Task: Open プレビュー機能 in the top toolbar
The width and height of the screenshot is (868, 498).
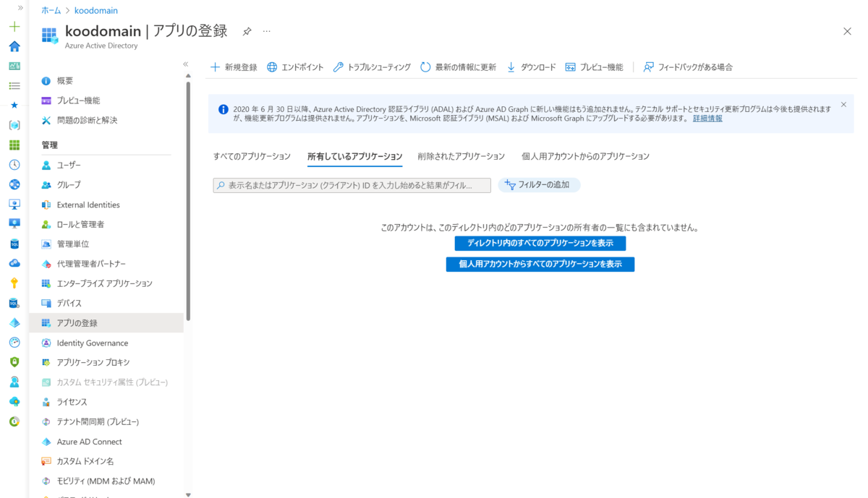Action: click(x=594, y=67)
